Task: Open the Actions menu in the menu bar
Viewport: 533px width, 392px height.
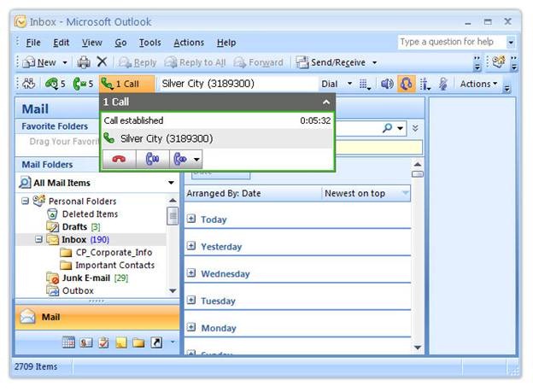Action: point(189,43)
